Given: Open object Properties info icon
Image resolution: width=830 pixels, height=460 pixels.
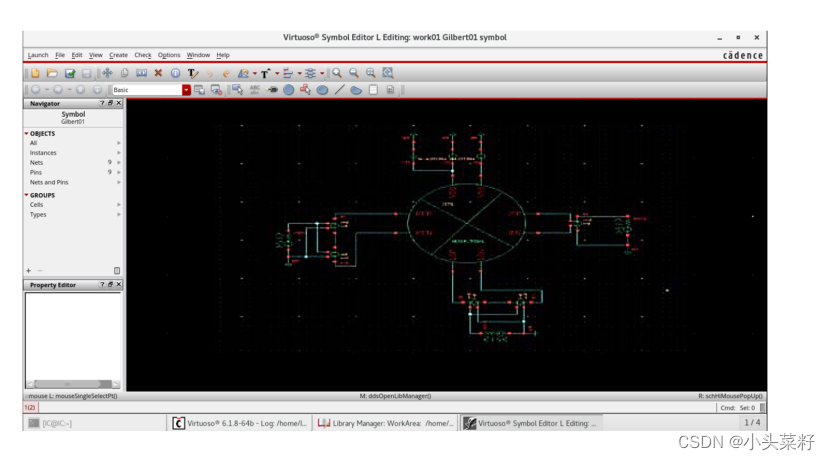Looking at the screenshot, I should 175,73.
